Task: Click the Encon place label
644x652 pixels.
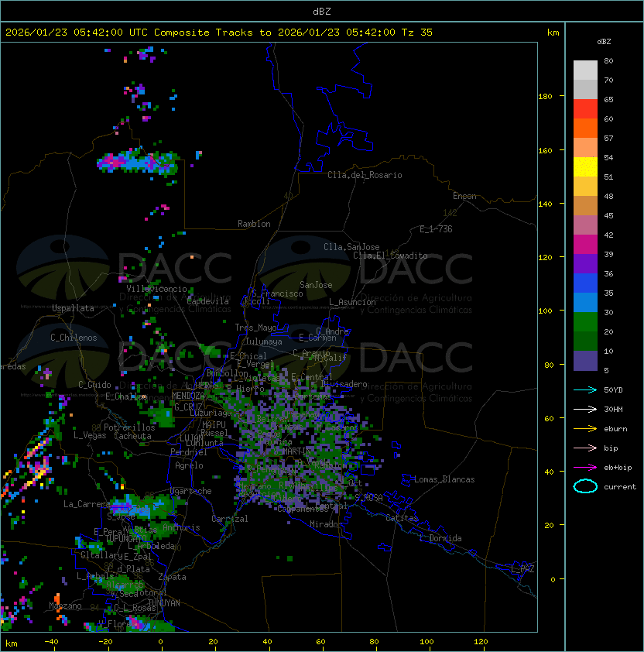Action: pyautogui.click(x=464, y=196)
